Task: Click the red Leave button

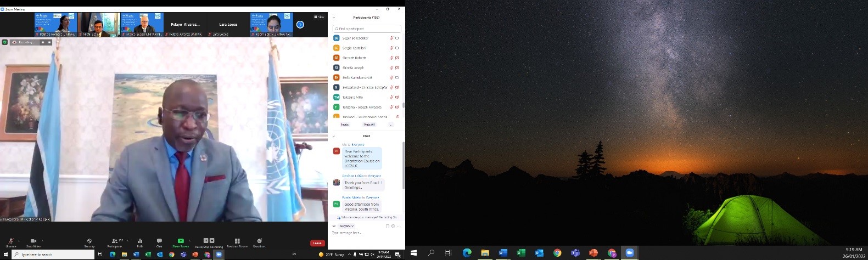Action: click(x=317, y=243)
